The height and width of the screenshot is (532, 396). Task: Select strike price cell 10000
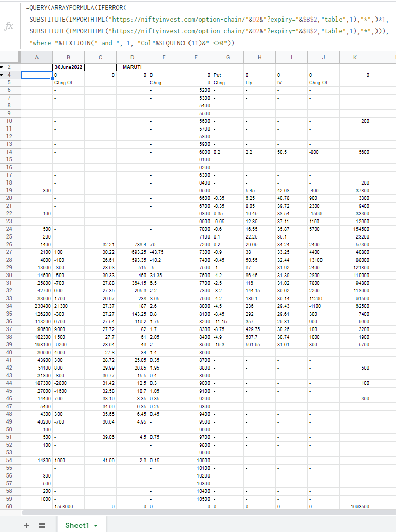196,461
